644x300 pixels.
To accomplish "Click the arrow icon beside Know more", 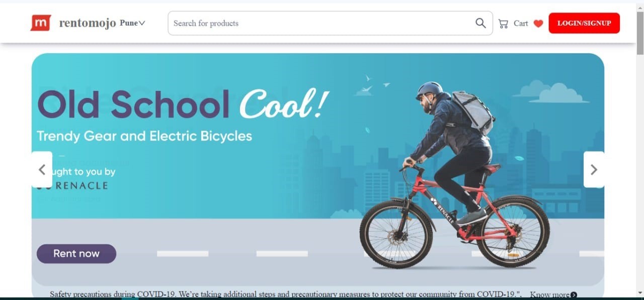I will coord(574,295).
